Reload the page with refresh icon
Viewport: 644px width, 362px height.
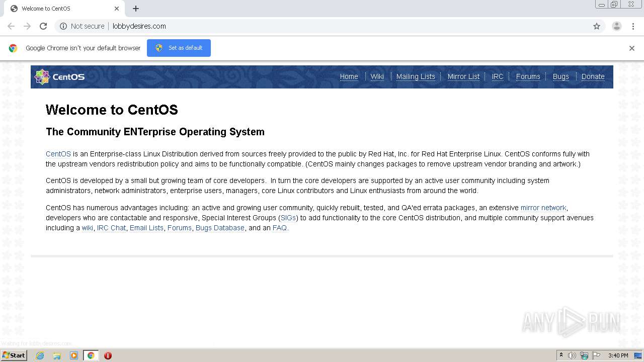point(43,26)
